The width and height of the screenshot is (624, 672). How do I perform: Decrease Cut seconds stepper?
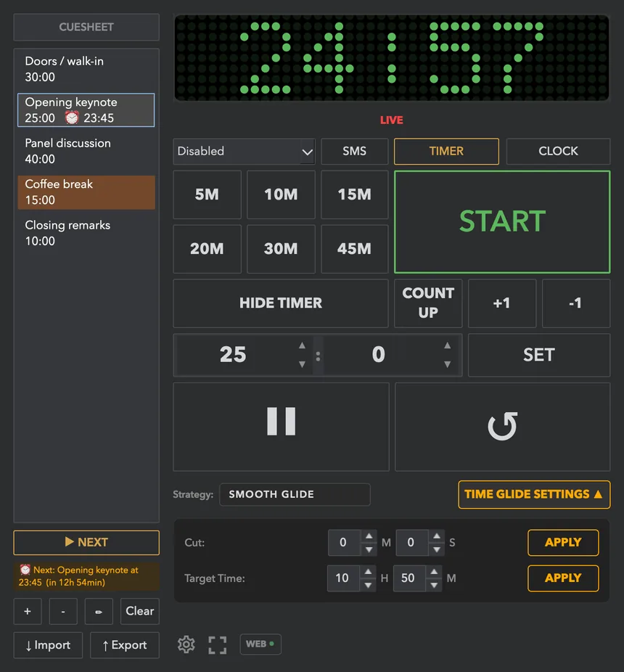coord(436,549)
